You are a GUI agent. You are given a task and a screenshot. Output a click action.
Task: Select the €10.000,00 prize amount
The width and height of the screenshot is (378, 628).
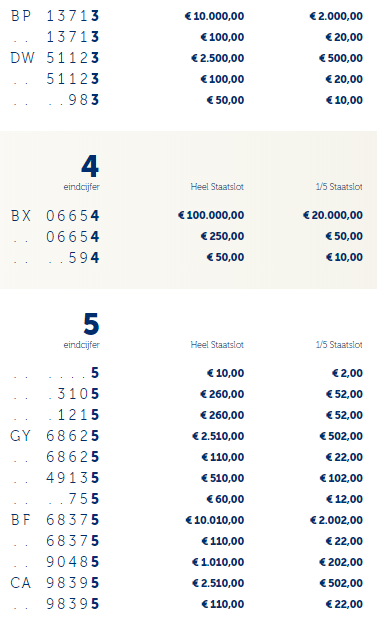[214, 16]
